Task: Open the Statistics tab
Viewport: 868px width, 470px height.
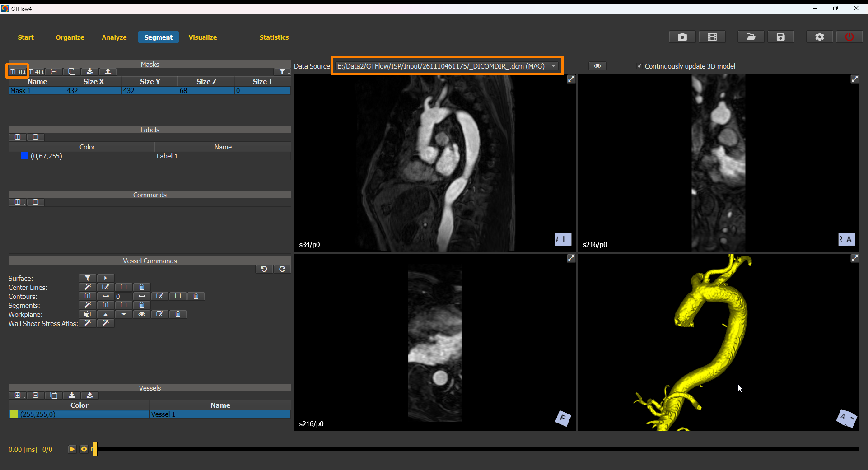Action: coord(274,37)
